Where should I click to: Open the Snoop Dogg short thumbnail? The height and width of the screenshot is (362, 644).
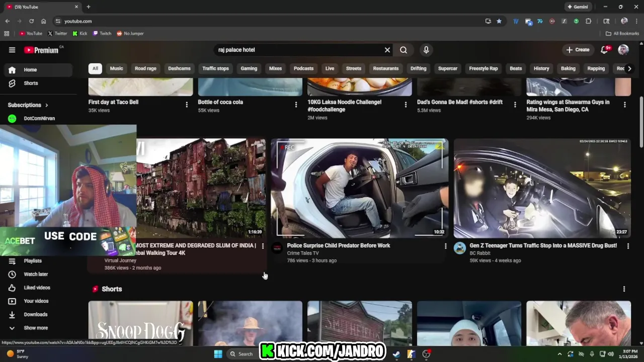coord(140,323)
